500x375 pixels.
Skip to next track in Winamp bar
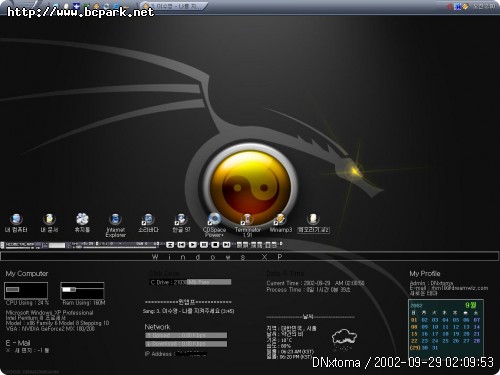227,245
